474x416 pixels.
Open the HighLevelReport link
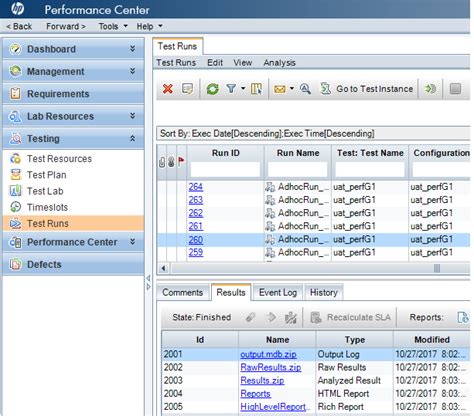pyautogui.click(x=275, y=407)
